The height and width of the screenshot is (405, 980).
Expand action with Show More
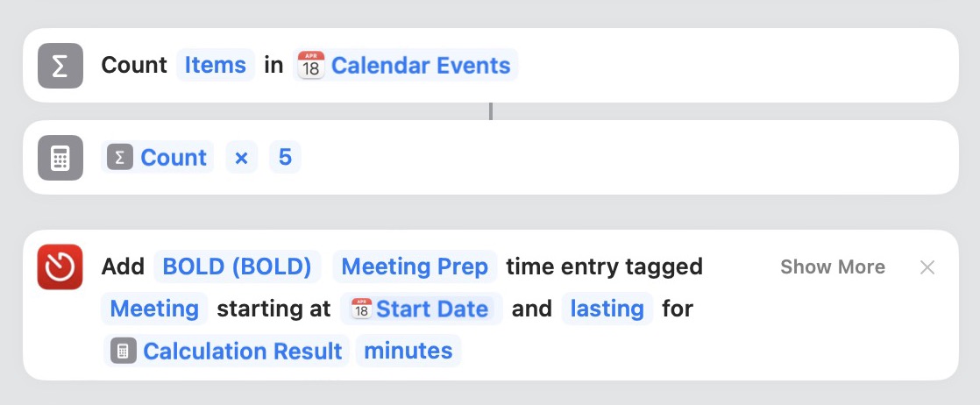point(833,266)
